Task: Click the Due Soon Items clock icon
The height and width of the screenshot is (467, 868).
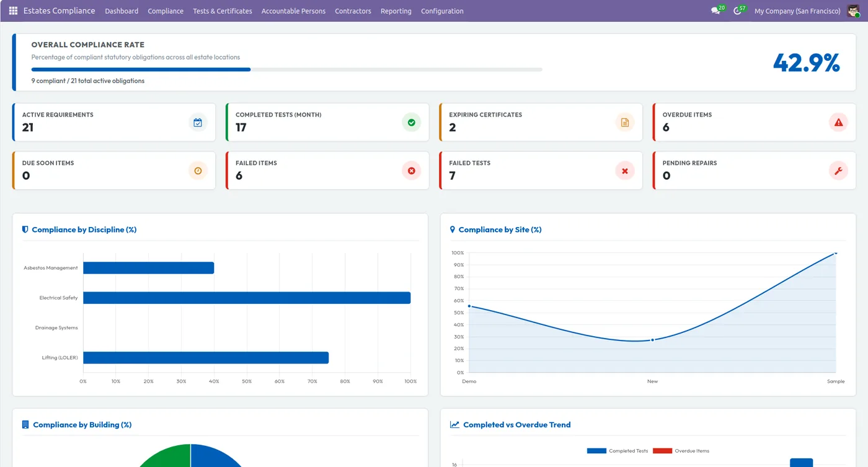Action: [198, 171]
